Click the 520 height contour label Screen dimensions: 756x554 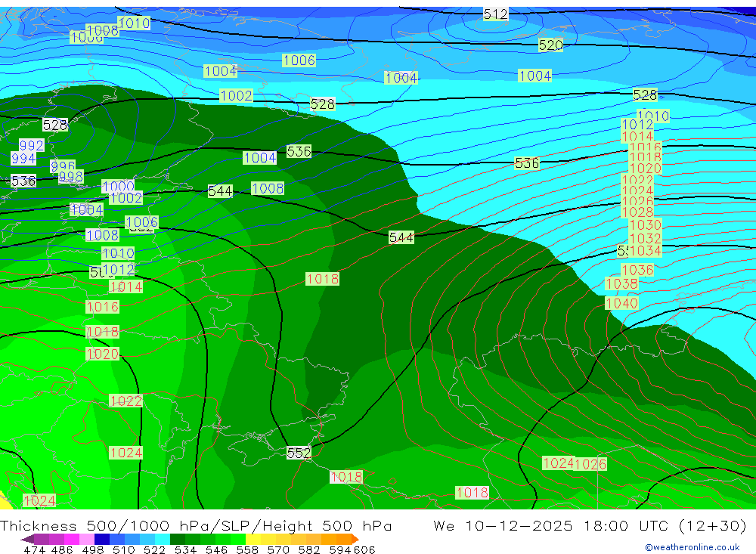(550, 45)
